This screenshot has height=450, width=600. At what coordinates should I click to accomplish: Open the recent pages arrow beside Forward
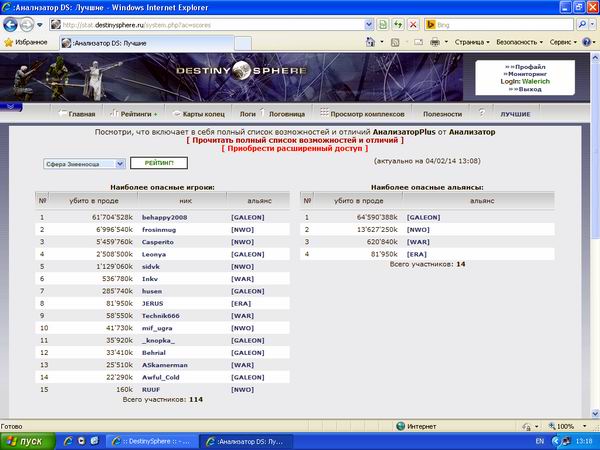(x=40, y=25)
